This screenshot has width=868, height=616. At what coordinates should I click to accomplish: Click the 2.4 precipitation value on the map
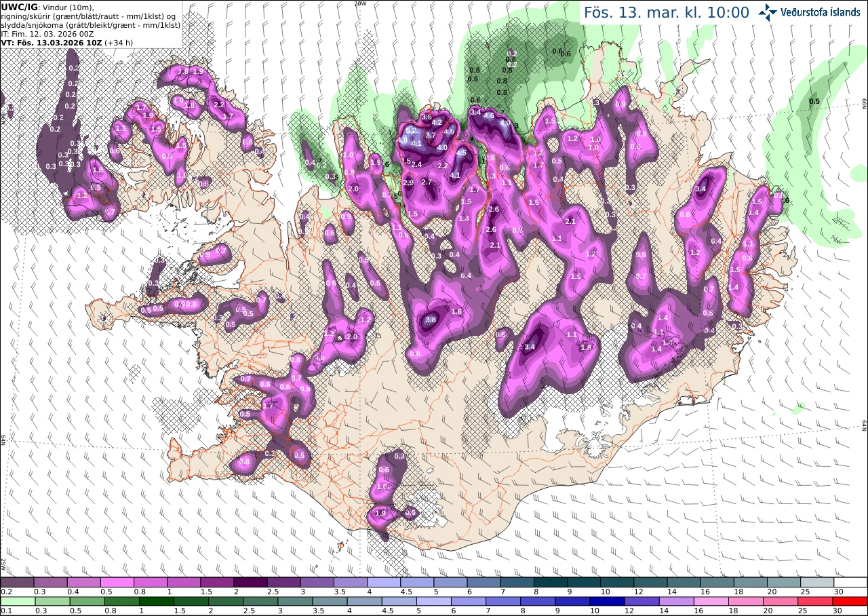click(416, 164)
